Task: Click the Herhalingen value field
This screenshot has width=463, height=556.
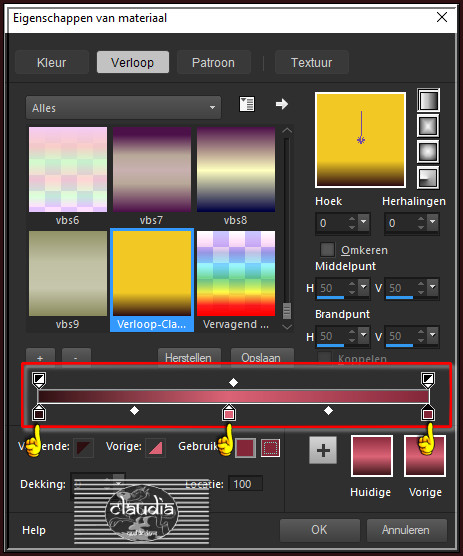Action: pyautogui.click(x=400, y=223)
